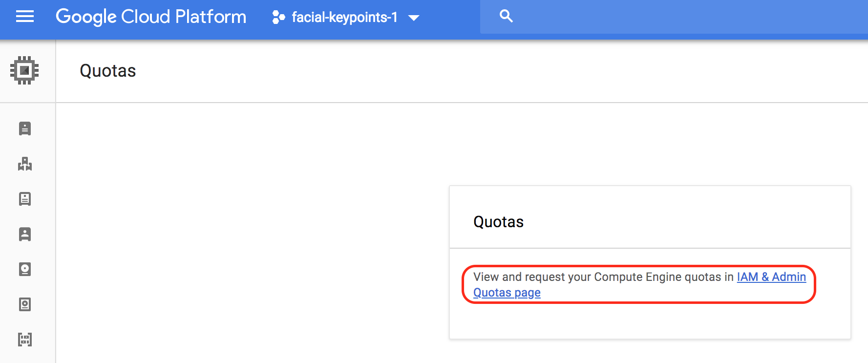The height and width of the screenshot is (363, 868).
Task: Open Sole tenant nodes from the sidebar
Action: point(25,234)
